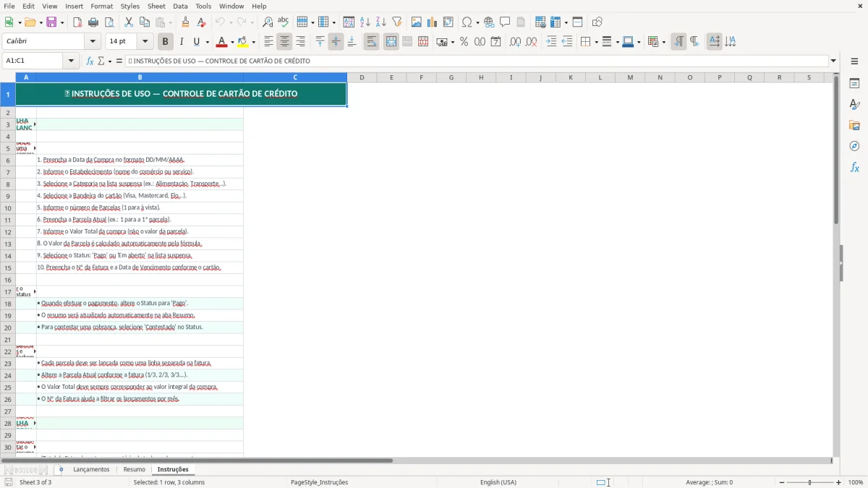Image resolution: width=868 pixels, height=488 pixels.
Task: Expand the formula bar
Action: [x=833, y=61]
